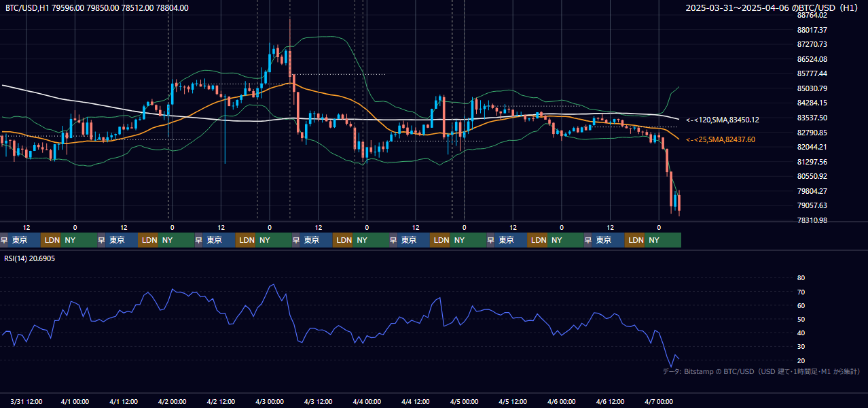Click the 4/4 12:00 time label
The height and width of the screenshot is (408, 868).
[x=416, y=401]
